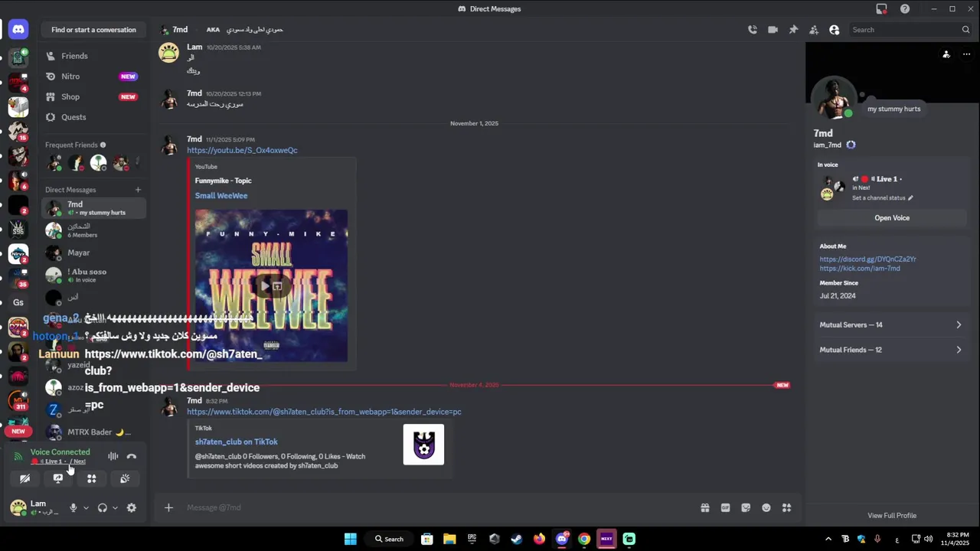Viewport: 980px width, 551px height.
Task: Deafen with the headphones icon
Action: (x=103, y=507)
